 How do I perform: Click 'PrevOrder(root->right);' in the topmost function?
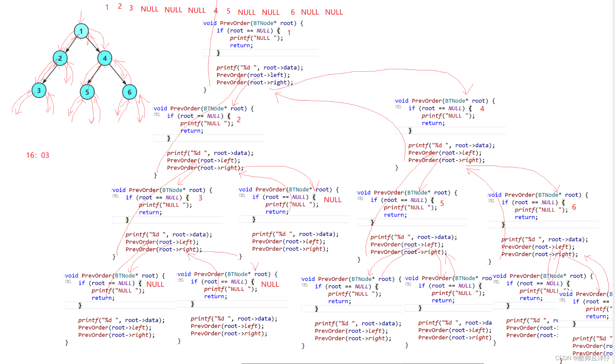pyautogui.click(x=255, y=82)
